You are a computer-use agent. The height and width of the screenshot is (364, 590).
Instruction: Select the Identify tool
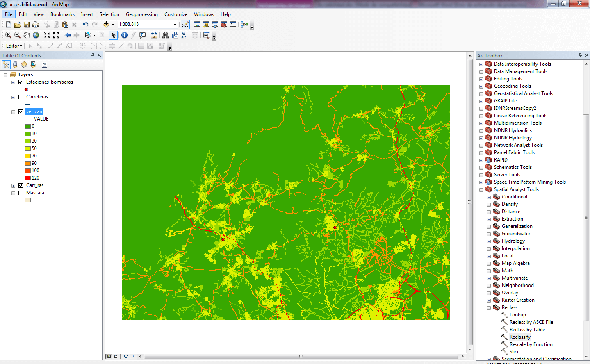[x=124, y=35]
